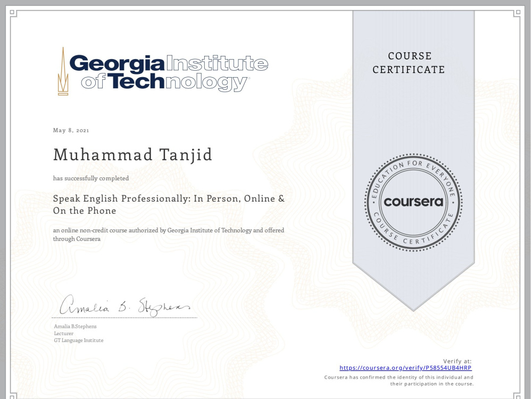The width and height of the screenshot is (532, 399).
Task: Click 'an online non-credit course authorized' description
Action: click(x=169, y=235)
